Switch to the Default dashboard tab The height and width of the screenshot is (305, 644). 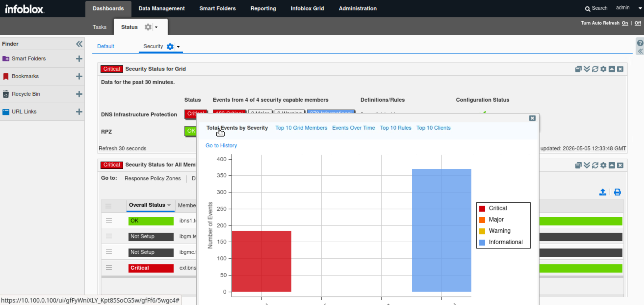click(105, 46)
